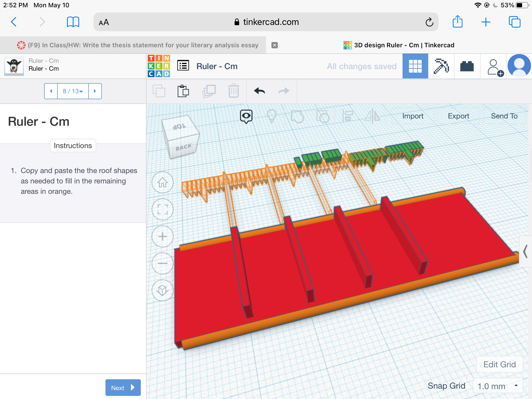Open Safari bookmarks book icon
532x399 pixels.
[73, 22]
